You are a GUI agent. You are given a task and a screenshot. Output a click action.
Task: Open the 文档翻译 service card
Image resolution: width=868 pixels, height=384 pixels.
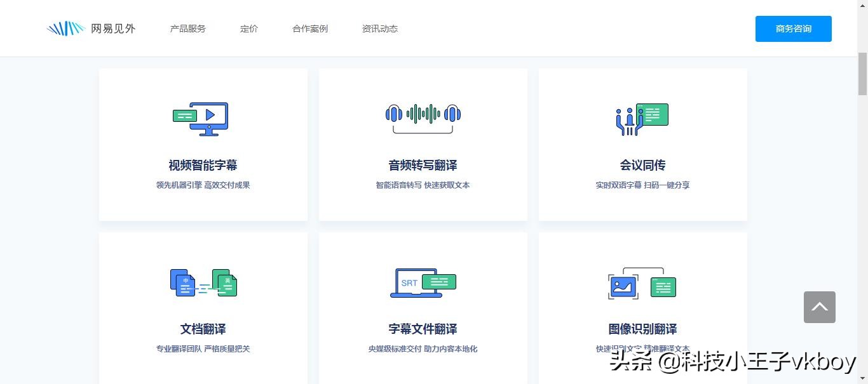tap(203, 308)
